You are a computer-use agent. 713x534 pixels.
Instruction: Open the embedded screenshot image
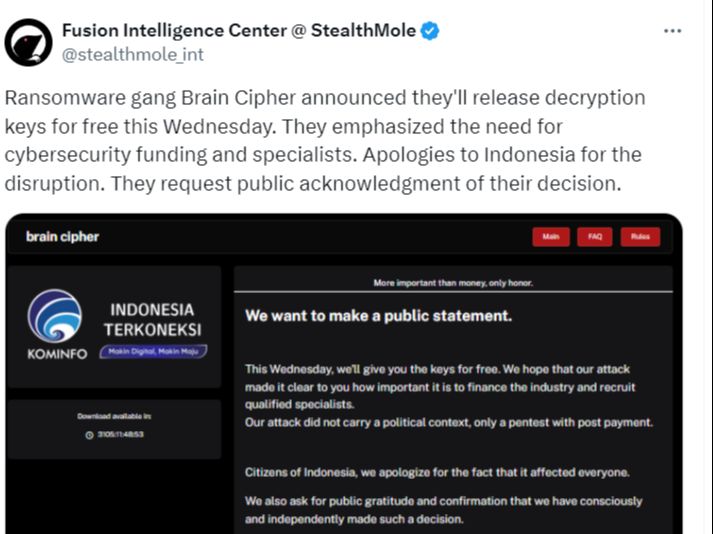click(344, 373)
